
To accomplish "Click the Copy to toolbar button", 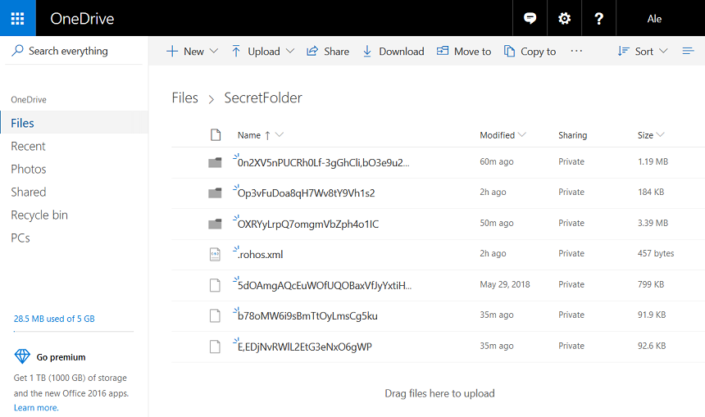I will coord(530,51).
